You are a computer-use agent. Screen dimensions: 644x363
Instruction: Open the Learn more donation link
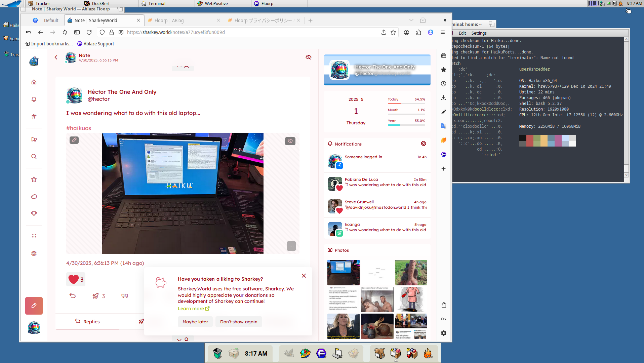[x=194, y=309]
